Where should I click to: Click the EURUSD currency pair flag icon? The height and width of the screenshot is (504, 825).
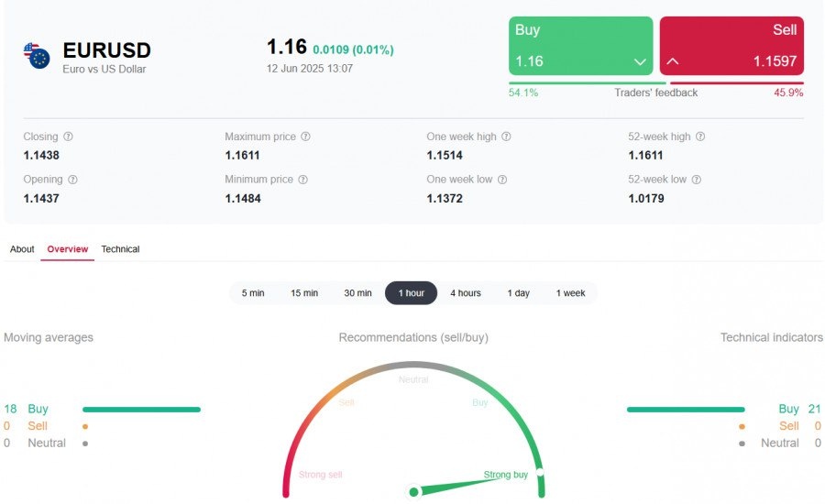click(37, 56)
